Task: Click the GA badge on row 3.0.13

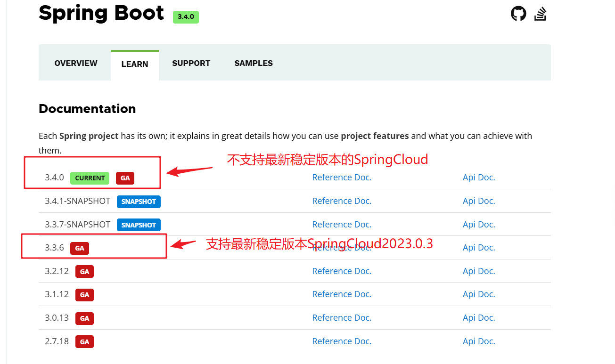Action: pos(84,318)
